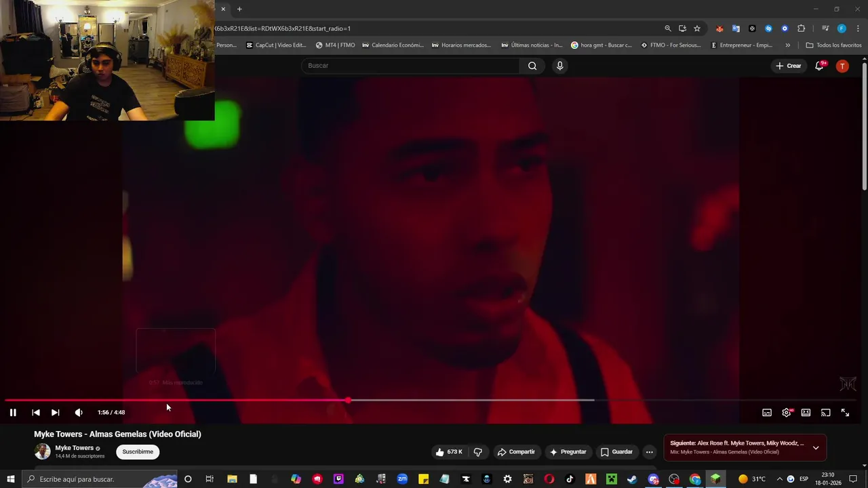Image resolution: width=868 pixels, height=488 pixels.
Task: Subscribe with the Suscribirme button
Action: (138, 452)
